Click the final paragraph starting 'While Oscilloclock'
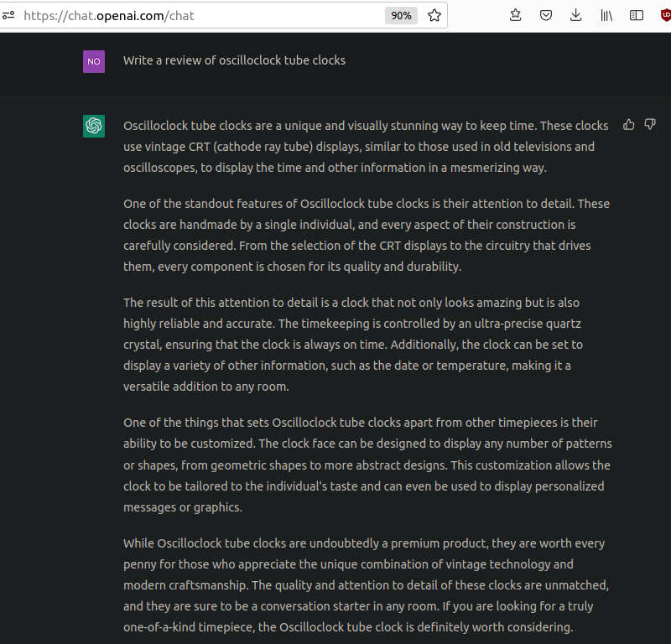This screenshot has height=644, width=671. (366, 584)
